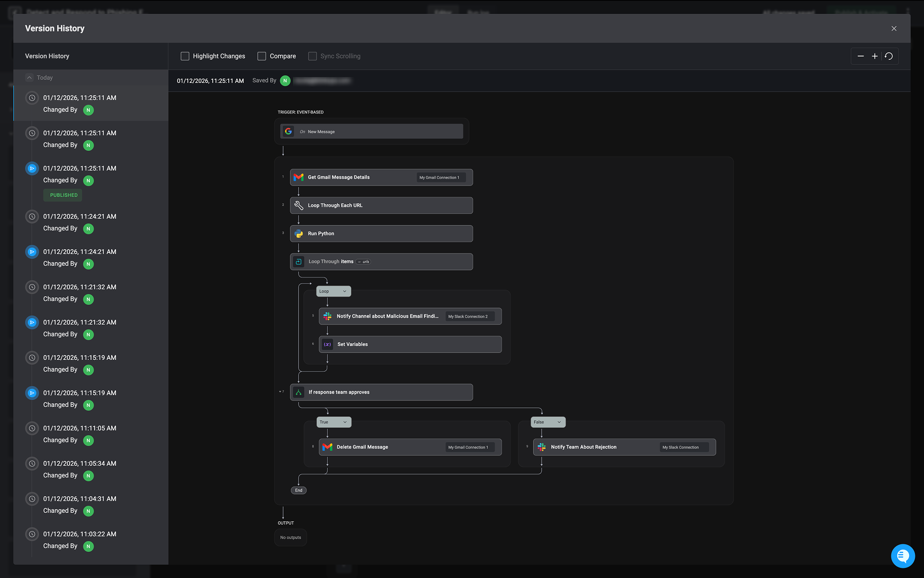Collapse the Today version group
The height and width of the screenshot is (578, 924).
coord(29,78)
